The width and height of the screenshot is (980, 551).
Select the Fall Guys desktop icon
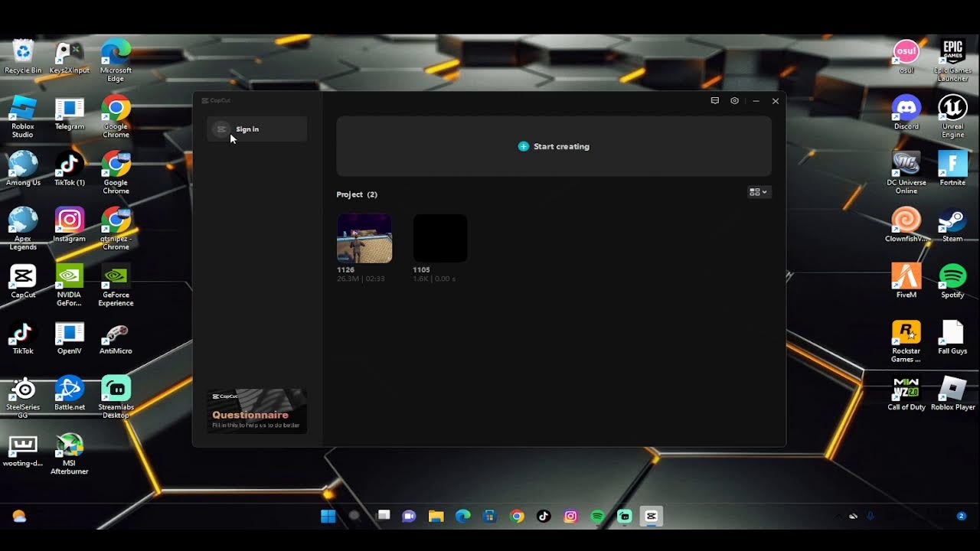point(952,337)
